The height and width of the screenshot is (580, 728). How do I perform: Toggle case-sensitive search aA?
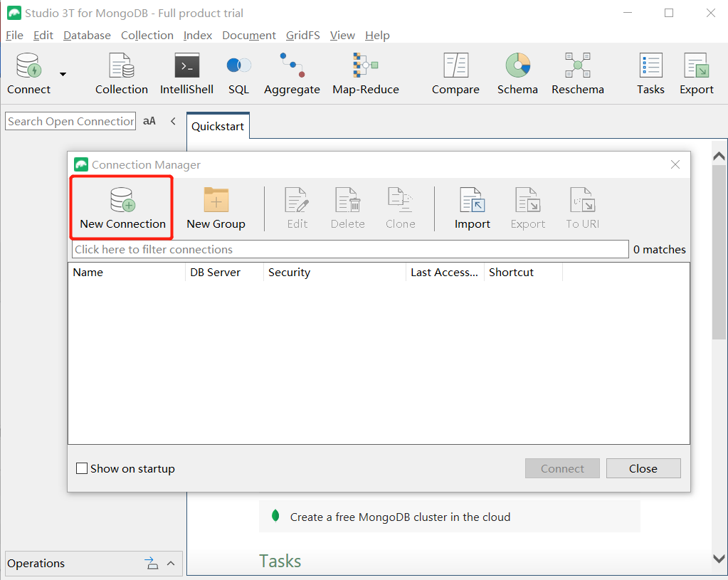click(x=149, y=121)
